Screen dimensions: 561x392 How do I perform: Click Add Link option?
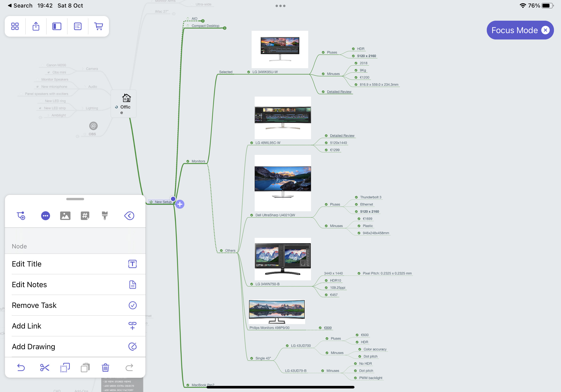[x=74, y=326]
